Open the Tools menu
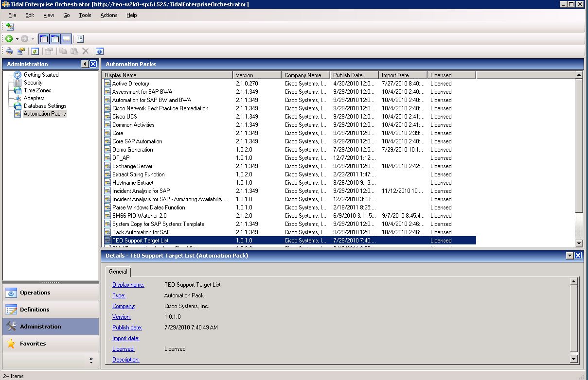This screenshot has width=588, height=380. (85, 15)
